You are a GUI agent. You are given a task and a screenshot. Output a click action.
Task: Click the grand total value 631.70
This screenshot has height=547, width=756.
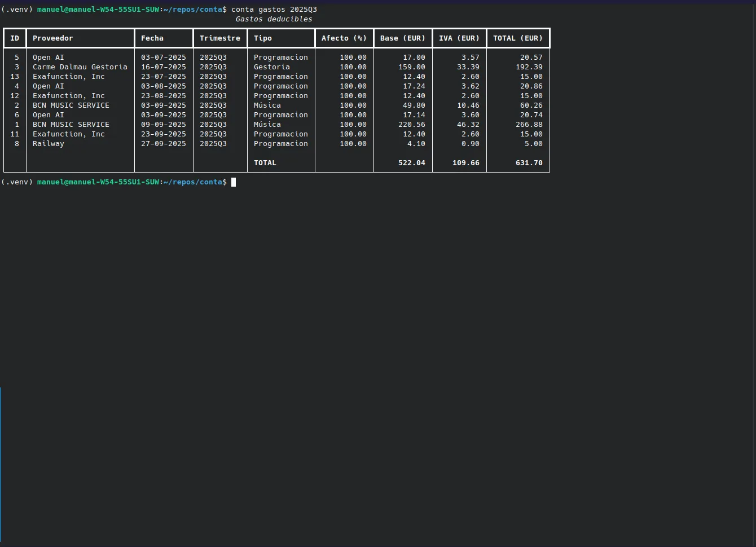pyautogui.click(x=529, y=163)
